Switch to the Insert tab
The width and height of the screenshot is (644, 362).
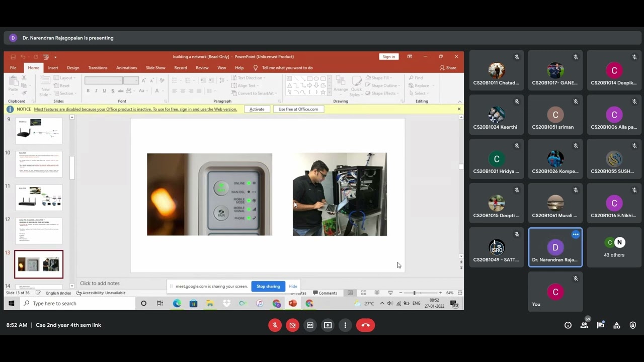(x=53, y=68)
